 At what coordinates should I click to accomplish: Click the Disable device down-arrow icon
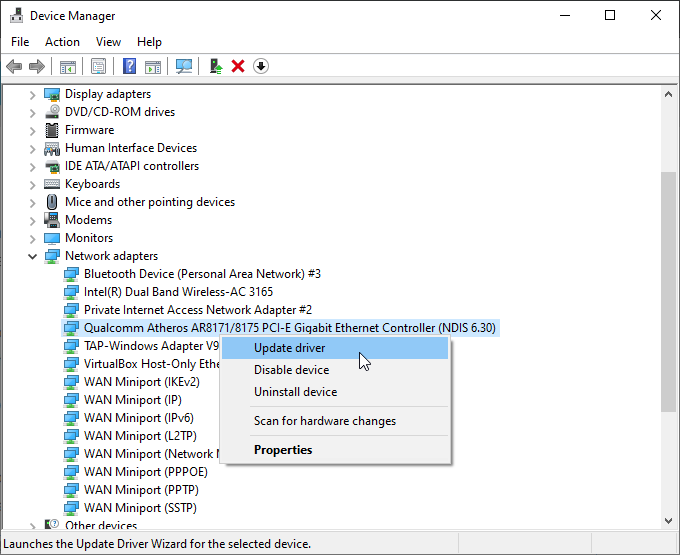pyautogui.click(x=261, y=66)
